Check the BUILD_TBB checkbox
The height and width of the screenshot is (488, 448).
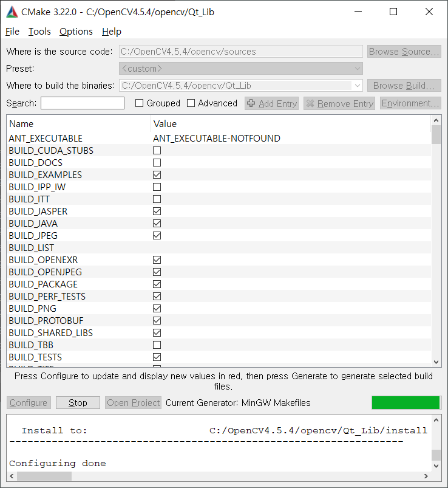(157, 345)
